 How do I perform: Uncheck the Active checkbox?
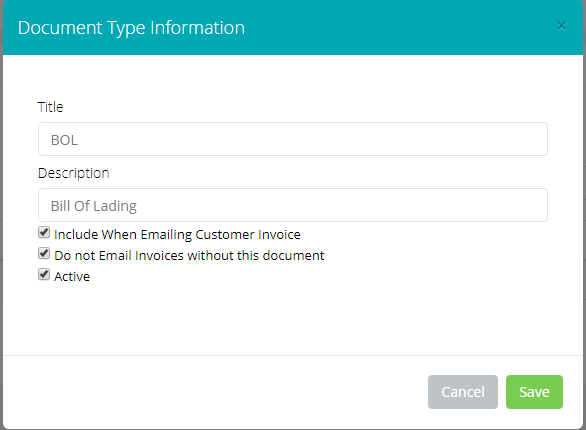(44, 274)
